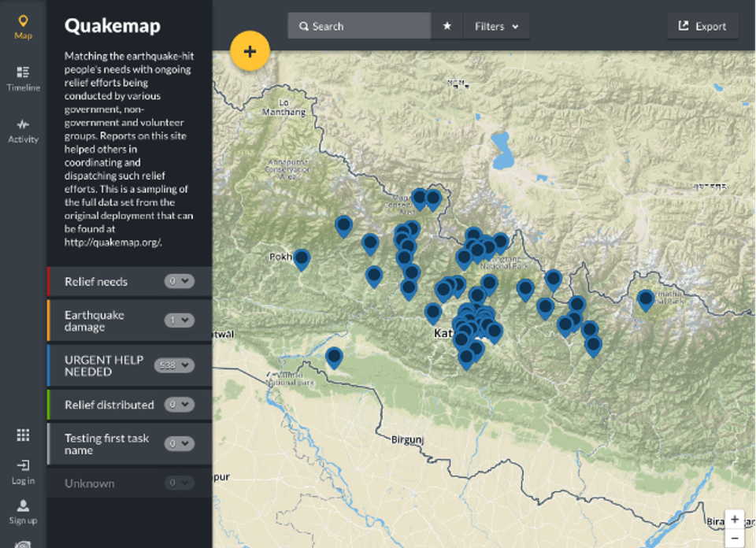The height and width of the screenshot is (548, 756).
Task: Open the quakemap.org link
Action: pos(111,242)
